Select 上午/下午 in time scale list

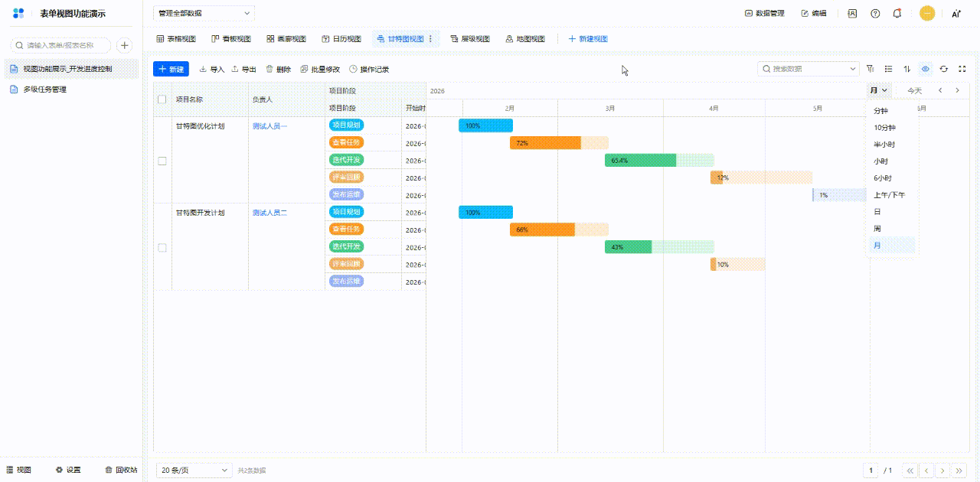[x=891, y=195]
